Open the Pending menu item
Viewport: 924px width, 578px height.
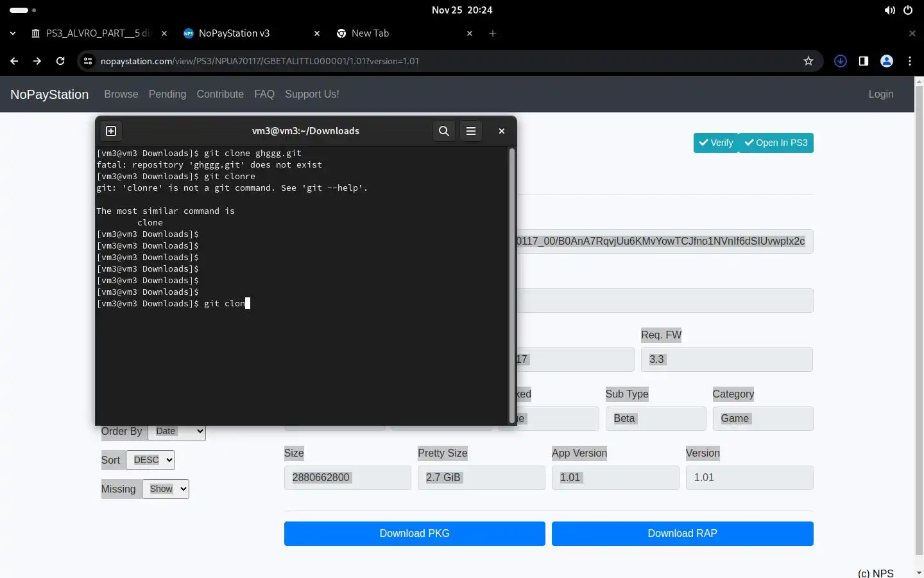point(167,94)
